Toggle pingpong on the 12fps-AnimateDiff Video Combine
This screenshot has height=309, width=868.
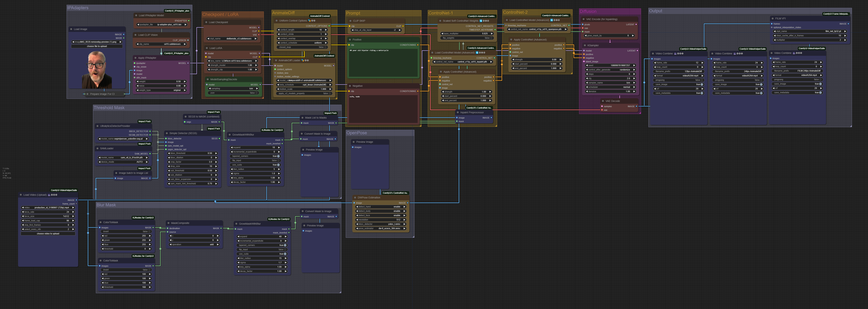tap(678, 80)
